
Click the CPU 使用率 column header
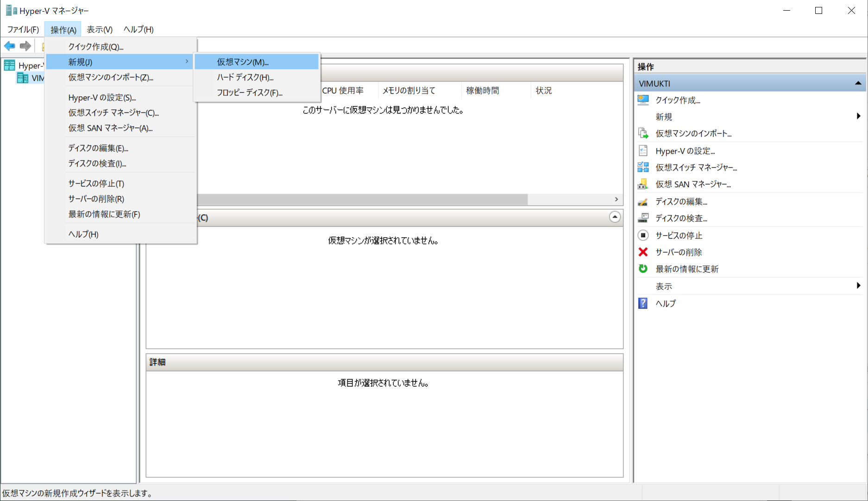coord(349,90)
